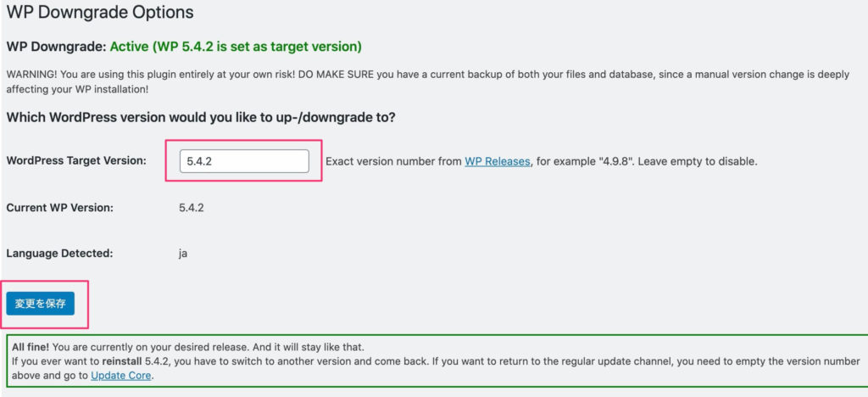Viewport: 868px width, 397px height.
Task: Click the WP Downgrade: status label
Action: click(x=56, y=47)
